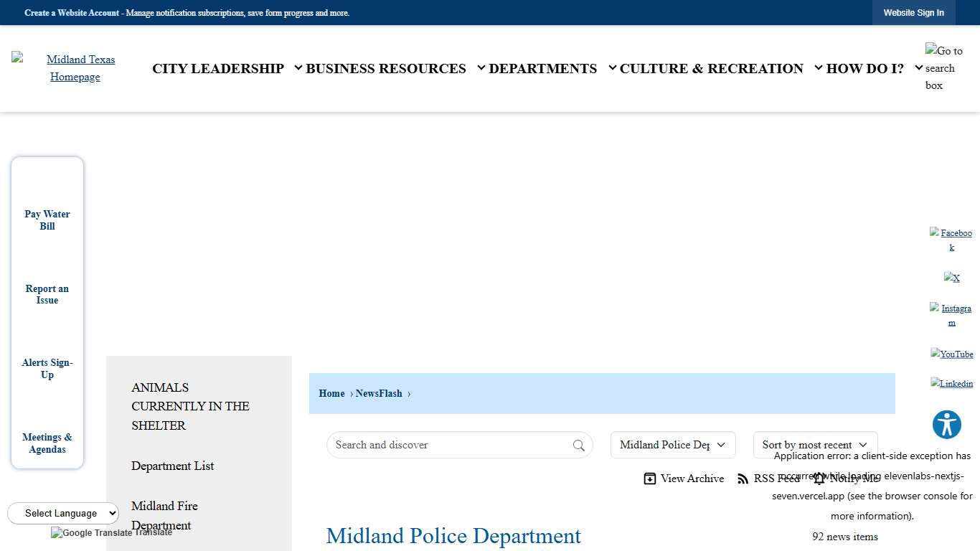Open the Select Language dropdown
The image size is (980, 551).
(63, 513)
